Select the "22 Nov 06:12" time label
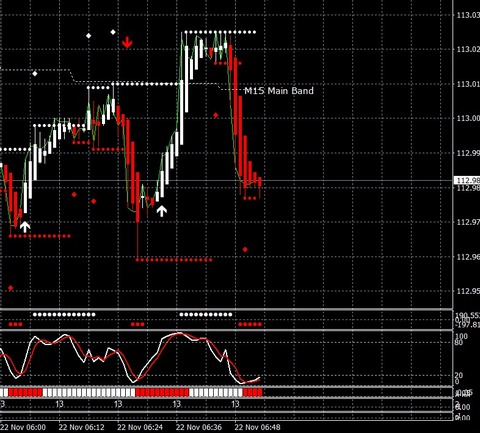The height and width of the screenshot is (433, 480). [82, 427]
